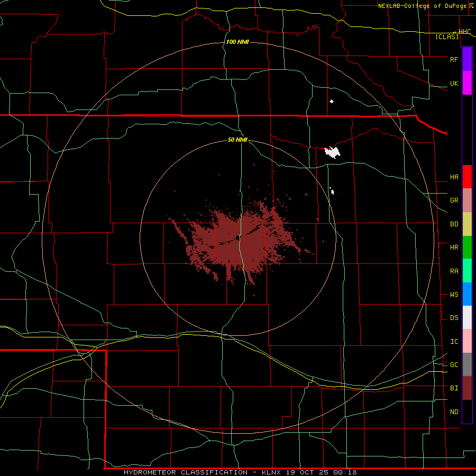Click the 50 NMI range ring label
Screen dimensions: 476x476
click(x=237, y=140)
